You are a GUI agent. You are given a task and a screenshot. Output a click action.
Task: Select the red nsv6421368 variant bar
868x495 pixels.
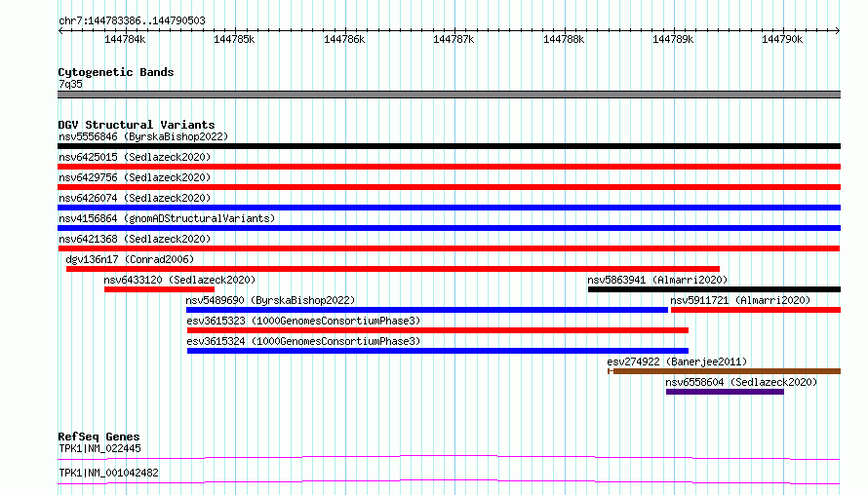point(449,248)
